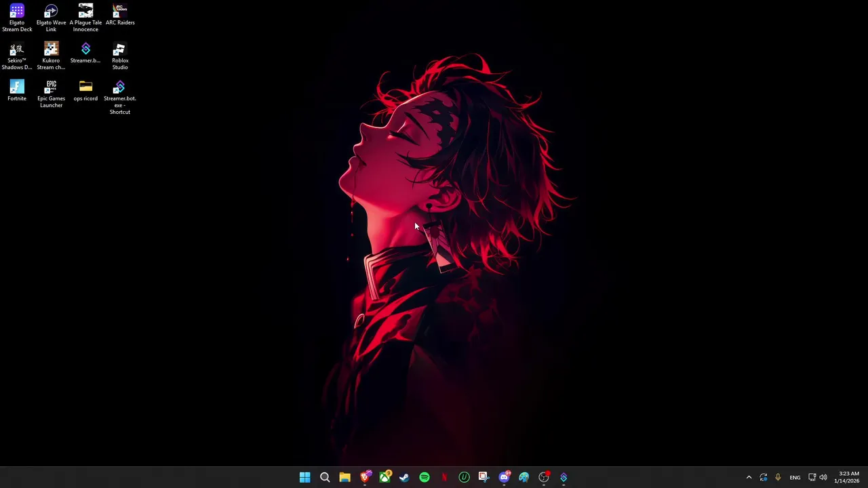Open Brave browser from the taskbar
868x488 pixels.
pos(365,478)
